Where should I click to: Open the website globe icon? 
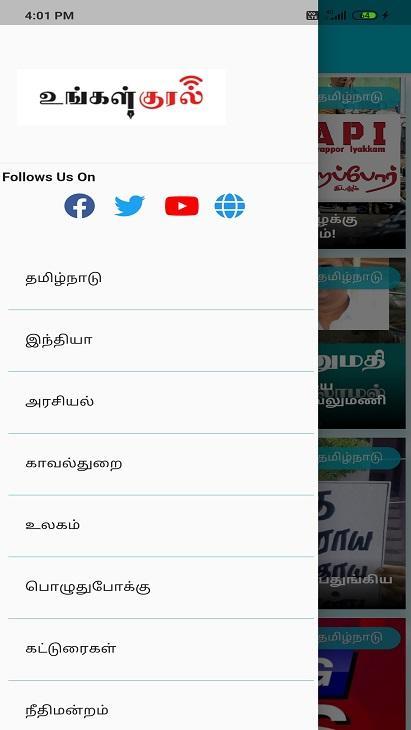[x=230, y=206]
